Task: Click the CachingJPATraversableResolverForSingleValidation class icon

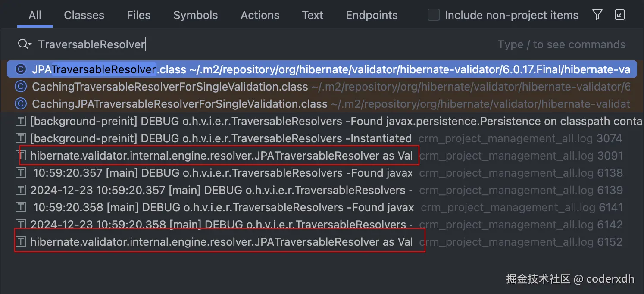Action: [x=20, y=104]
